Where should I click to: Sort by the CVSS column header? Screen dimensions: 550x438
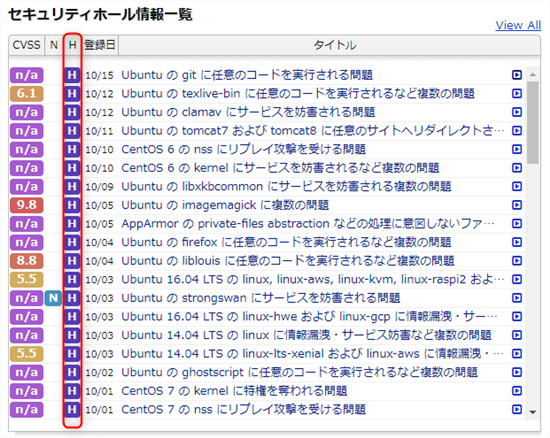coord(27,45)
